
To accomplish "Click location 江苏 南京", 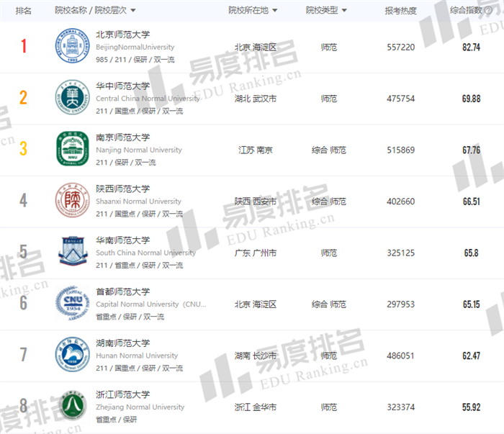I will pos(255,150).
